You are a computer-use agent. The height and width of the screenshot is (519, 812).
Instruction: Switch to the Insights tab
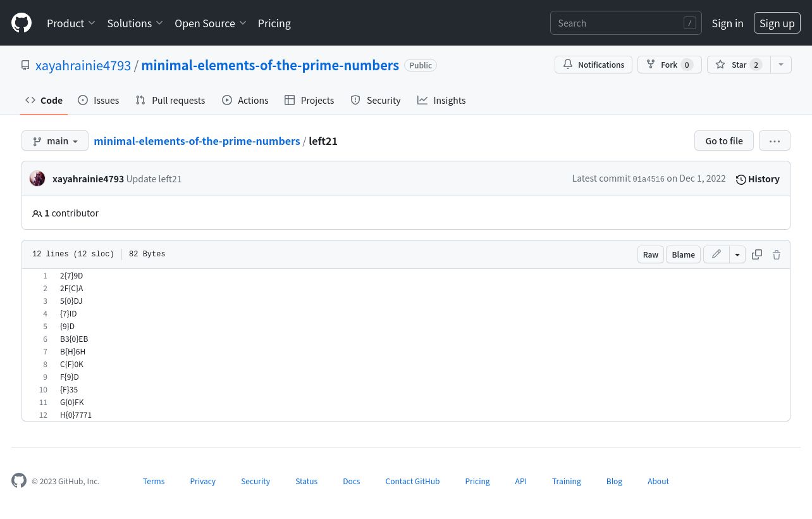click(x=441, y=100)
